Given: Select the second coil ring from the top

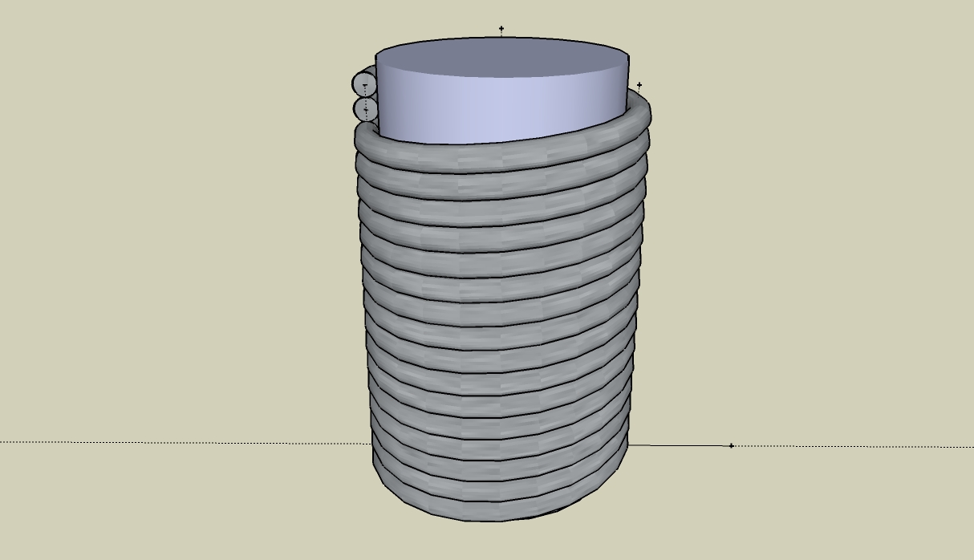Looking at the screenshot, I should click(501, 181).
